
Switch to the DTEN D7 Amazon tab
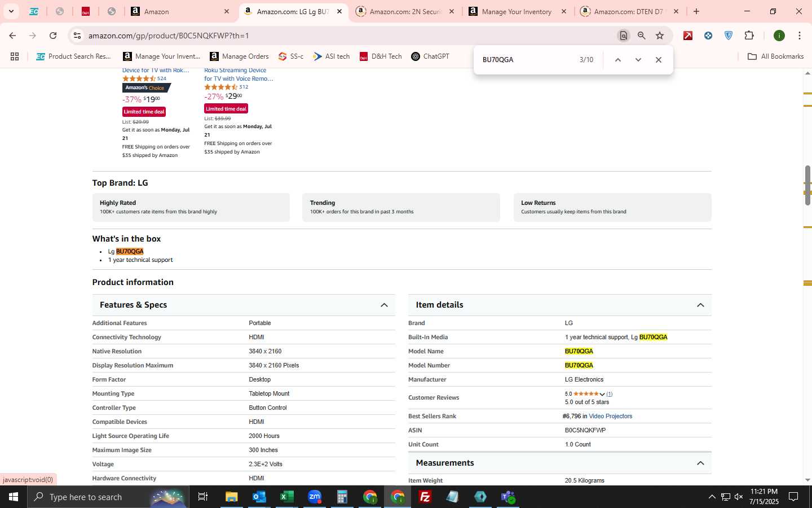click(629, 11)
